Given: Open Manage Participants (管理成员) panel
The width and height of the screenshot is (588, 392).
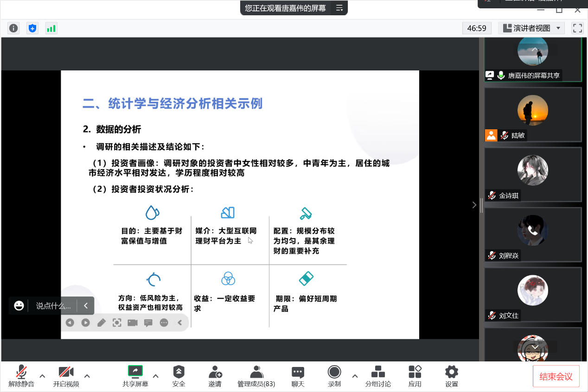Looking at the screenshot, I should tap(256, 376).
